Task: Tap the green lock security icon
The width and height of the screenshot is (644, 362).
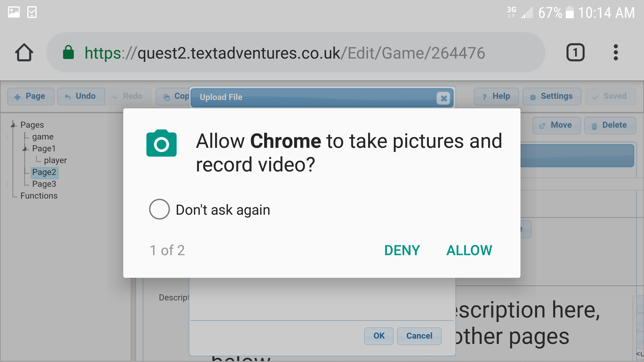Action: pos(68,52)
